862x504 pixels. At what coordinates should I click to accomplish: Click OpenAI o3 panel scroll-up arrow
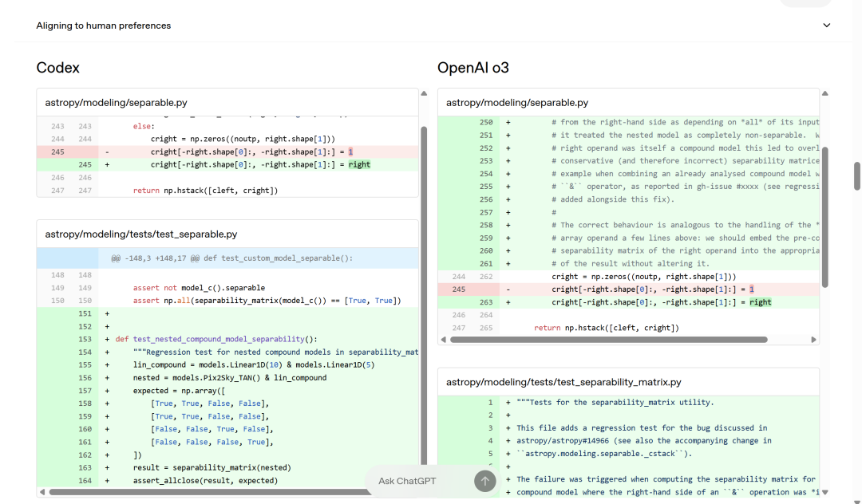point(824,93)
